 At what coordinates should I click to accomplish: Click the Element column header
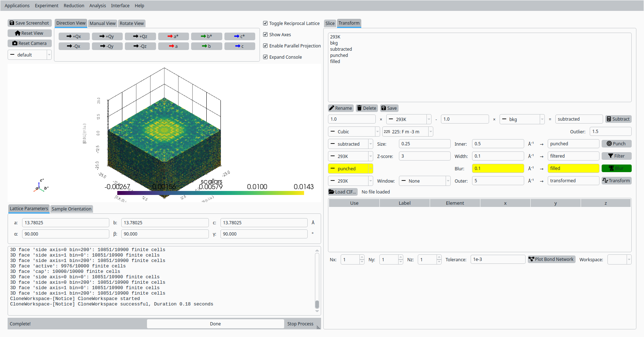point(455,203)
